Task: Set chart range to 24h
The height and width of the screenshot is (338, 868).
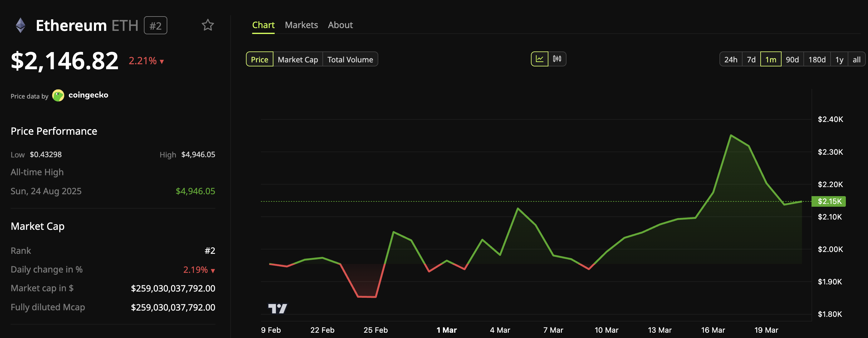Action: pos(731,60)
